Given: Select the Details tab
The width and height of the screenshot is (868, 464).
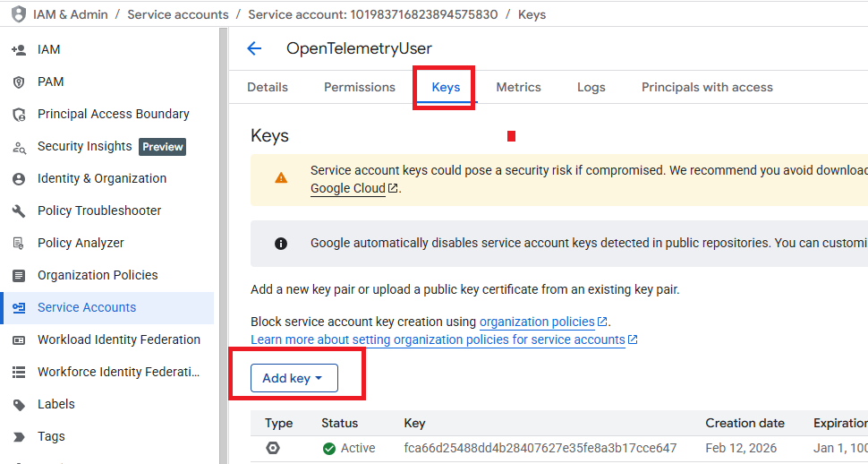Looking at the screenshot, I should click(268, 87).
